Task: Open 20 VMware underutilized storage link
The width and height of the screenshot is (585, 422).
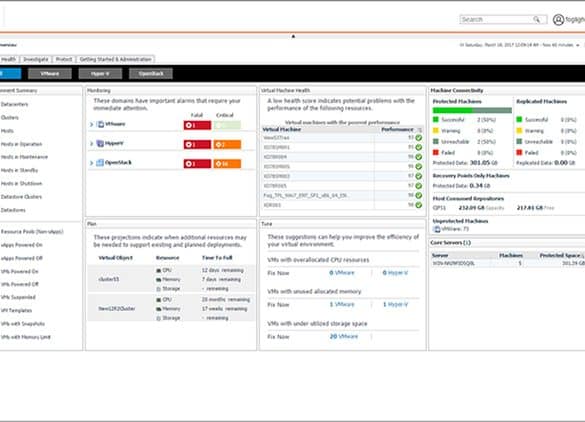Action: click(344, 337)
